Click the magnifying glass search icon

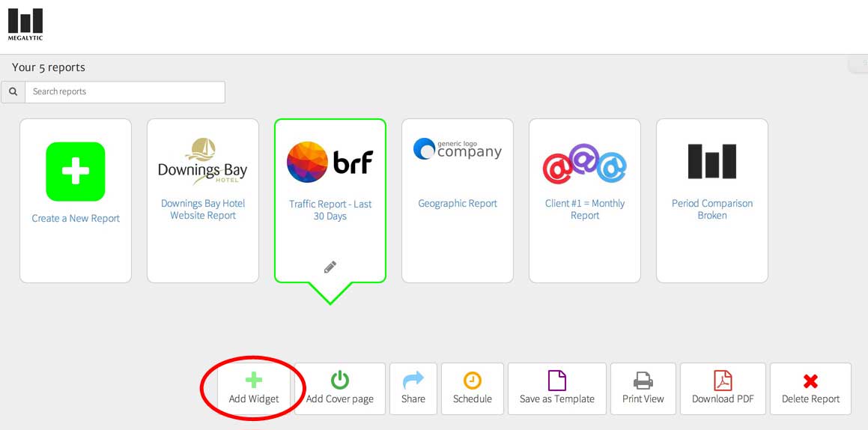point(13,92)
